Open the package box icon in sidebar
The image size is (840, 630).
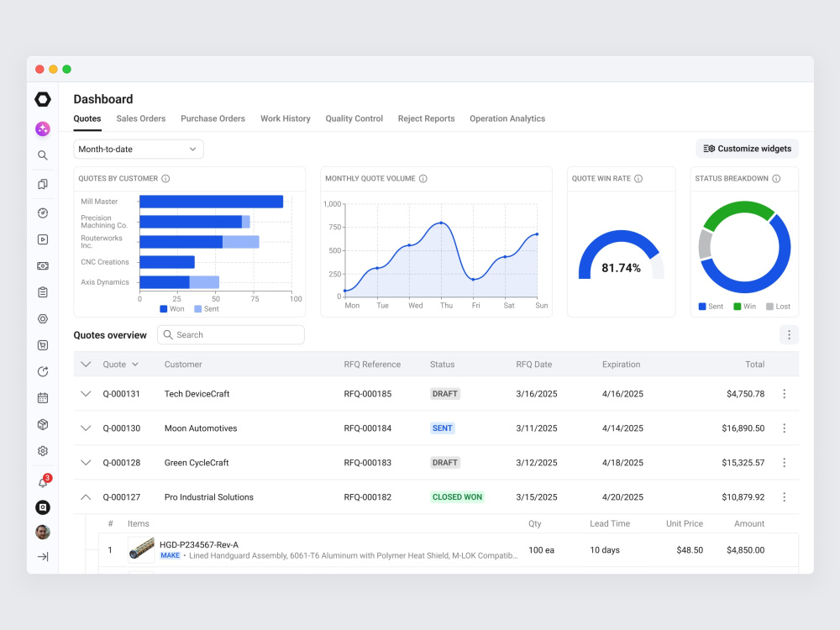pyautogui.click(x=43, y=424)
